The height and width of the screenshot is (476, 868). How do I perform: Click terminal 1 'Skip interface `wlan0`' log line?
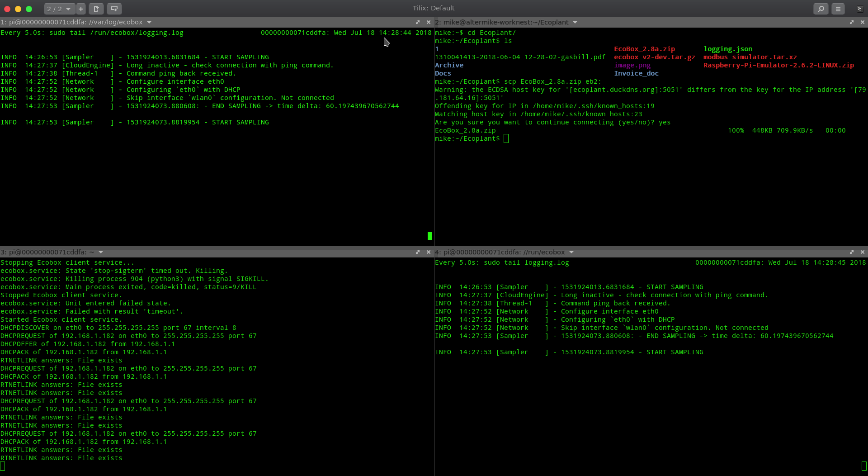click(167, 98)
